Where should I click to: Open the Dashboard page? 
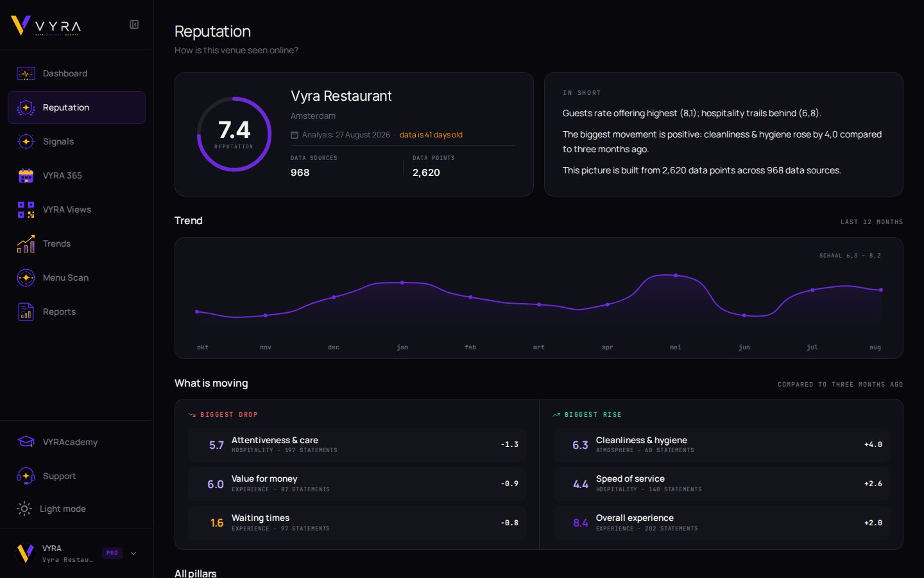click(x=76, y=73)
